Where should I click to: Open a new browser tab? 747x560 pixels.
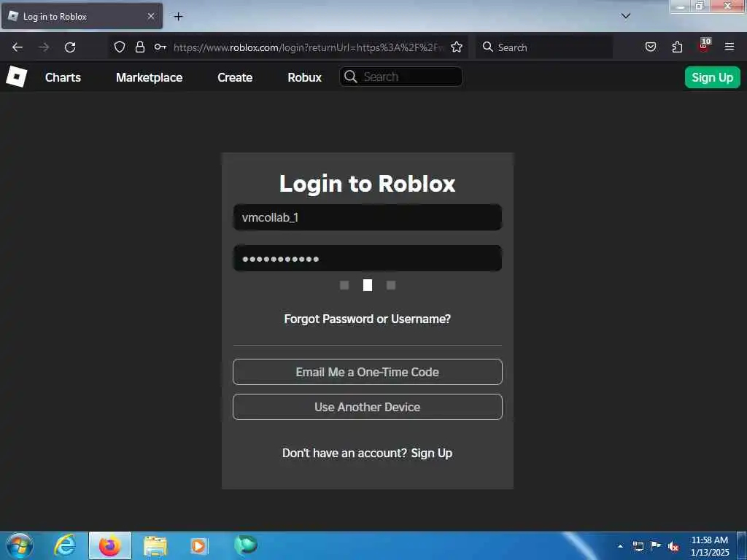pos(178,17)
